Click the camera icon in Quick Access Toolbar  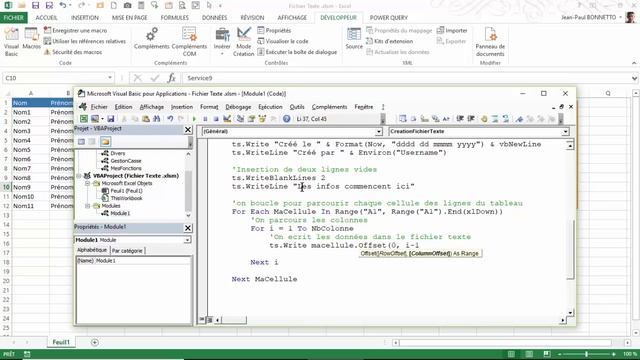[127, 5]
